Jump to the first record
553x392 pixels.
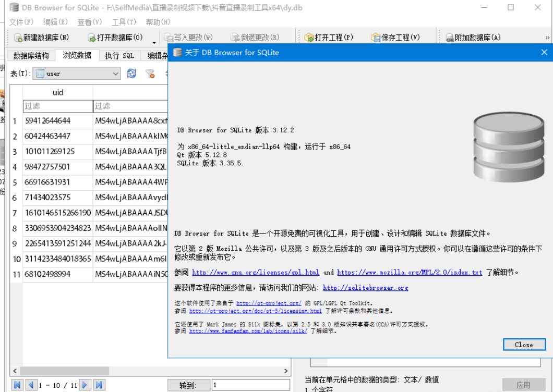(x=17, y=385)
